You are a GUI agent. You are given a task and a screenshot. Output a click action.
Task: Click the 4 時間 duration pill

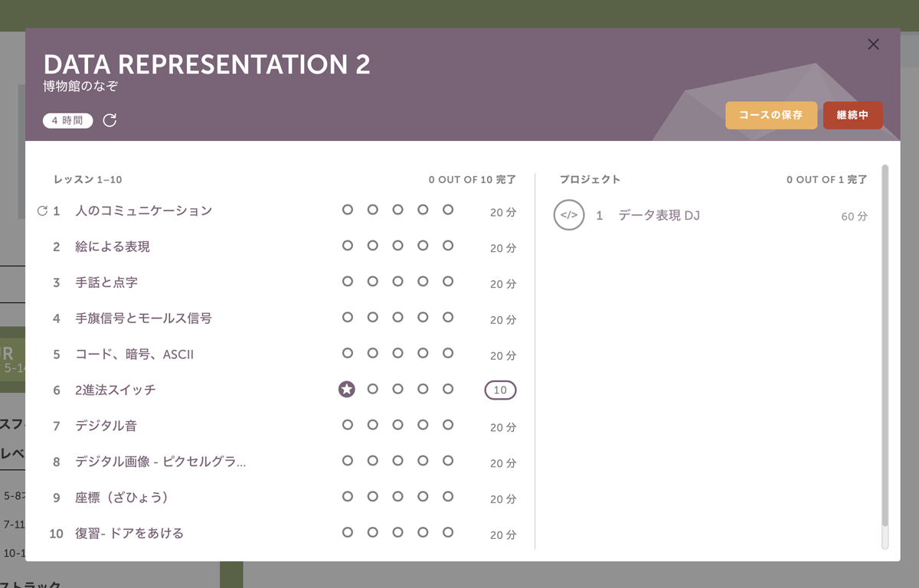pyautogui.click(x=67, y=120)
